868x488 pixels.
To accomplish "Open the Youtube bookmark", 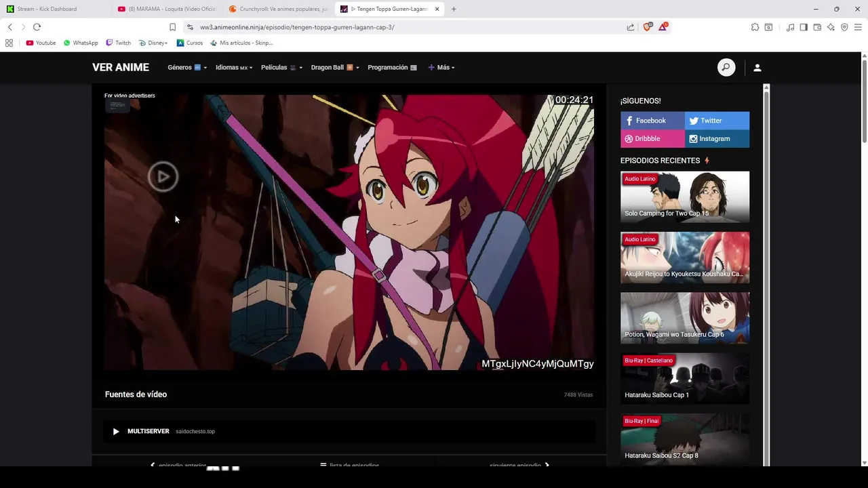I will [x=41, y=43].
